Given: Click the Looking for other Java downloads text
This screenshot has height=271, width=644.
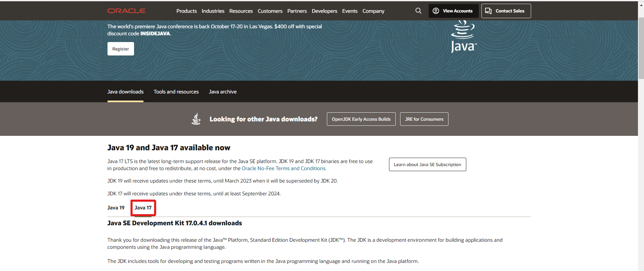Looking at the screenshot, I should point(263,119).
